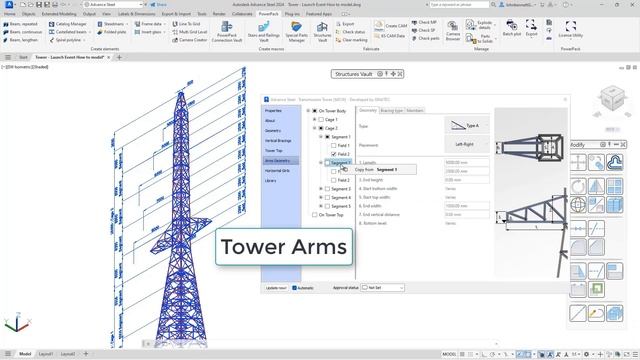640x360 pixels.
Task: Switch to the Bracing type tab
Action: pyautogui.click(x=391, y=111)
